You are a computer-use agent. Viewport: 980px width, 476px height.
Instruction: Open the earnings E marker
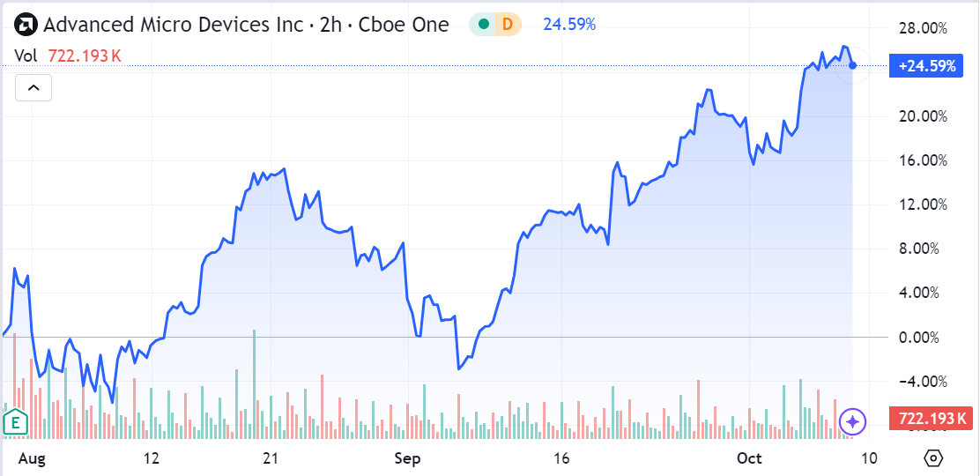[15, 422]
